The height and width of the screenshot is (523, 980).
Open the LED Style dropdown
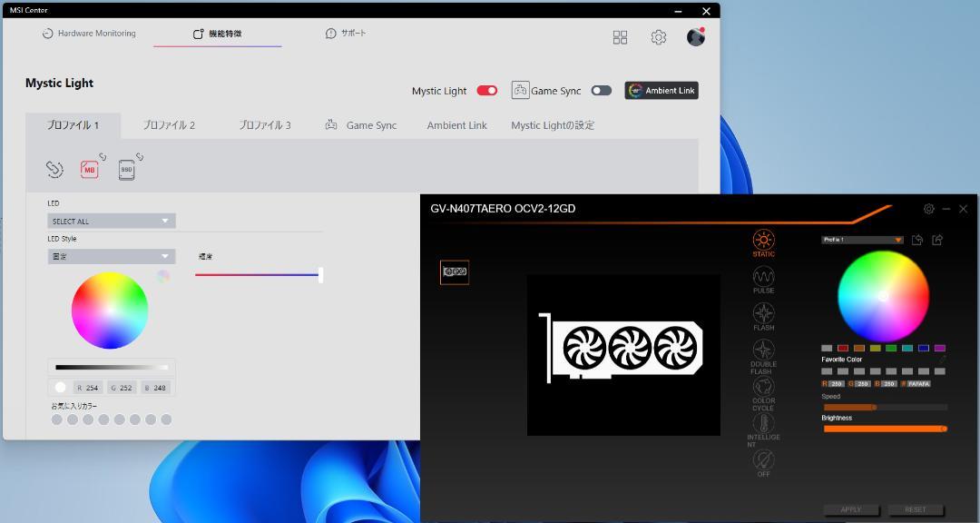point(112,256)
